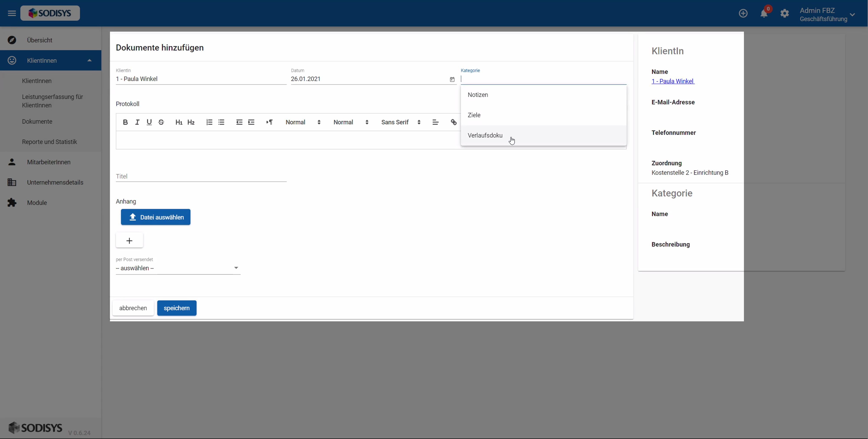
Task: Apply Heading 2 format
Action: (x=191, y=122)
